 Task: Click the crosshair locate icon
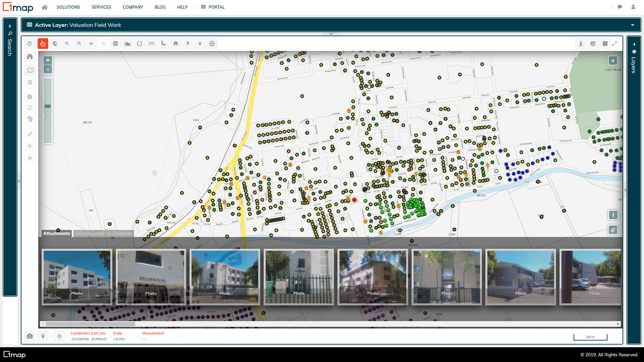59,336
